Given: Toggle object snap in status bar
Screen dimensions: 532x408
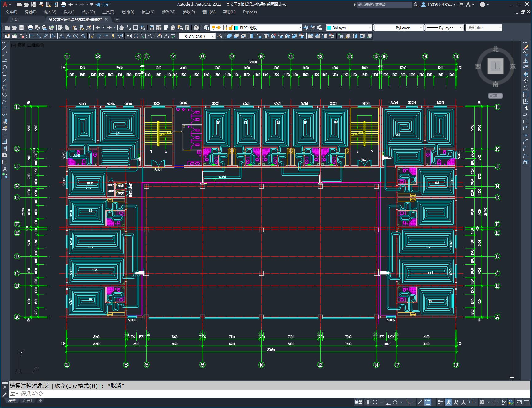Looking at the screenshot, I should (x=428, y=402).
